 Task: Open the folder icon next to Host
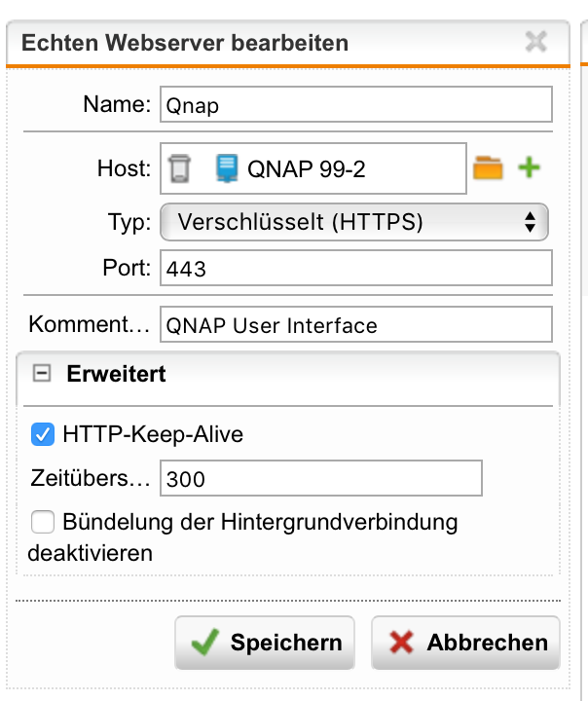pyautogui.click(x=488, y=168)
